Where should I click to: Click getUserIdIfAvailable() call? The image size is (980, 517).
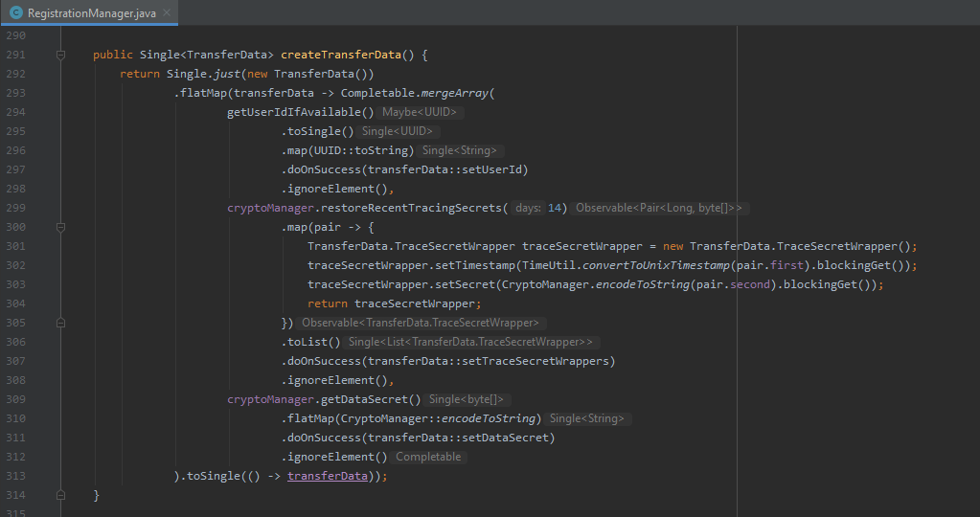click(301, 112)
